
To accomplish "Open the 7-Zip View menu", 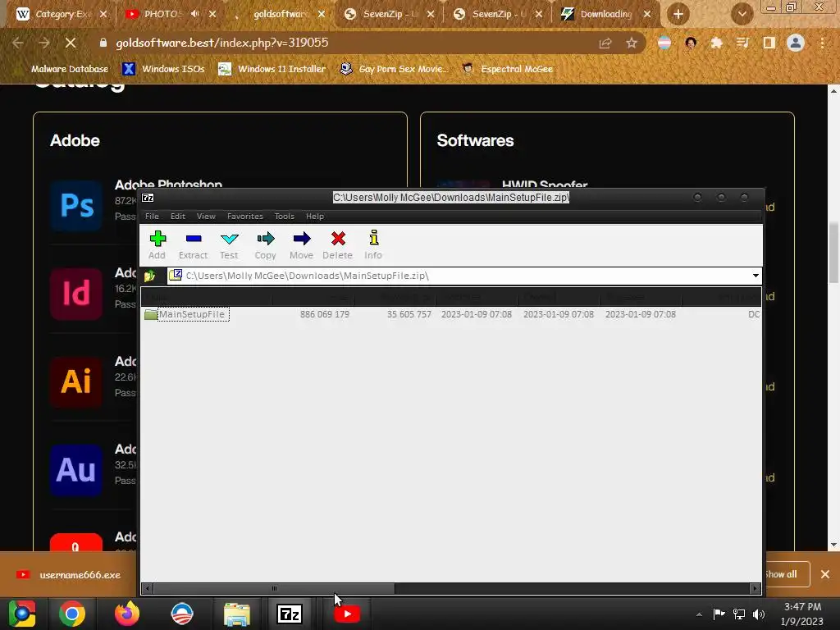I will pyautogui.click(x=206, y=217).
